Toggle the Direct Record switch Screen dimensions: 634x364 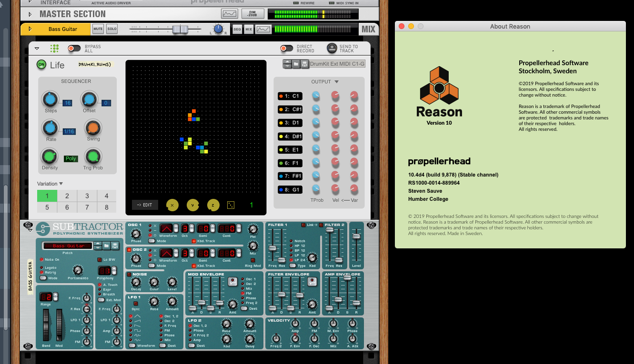coord(286,49)
